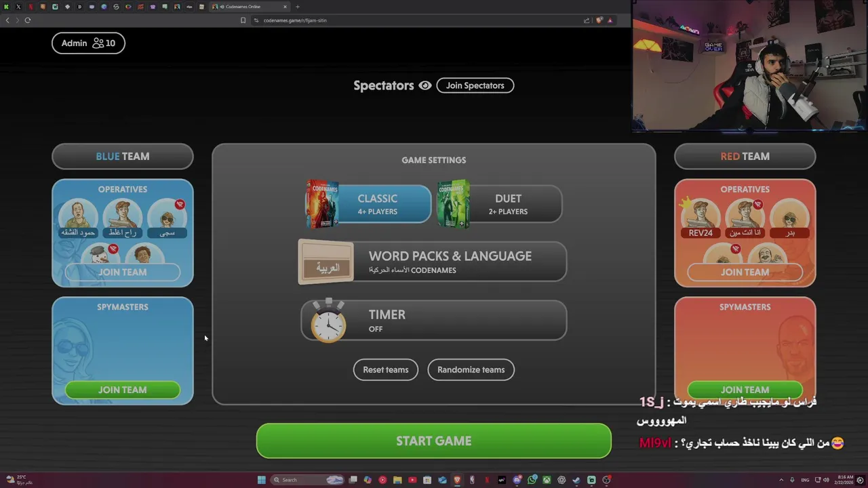Open File Explorer from the taskbar
The image size is (868, 488).
397,480
